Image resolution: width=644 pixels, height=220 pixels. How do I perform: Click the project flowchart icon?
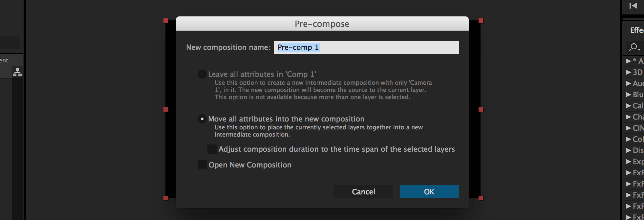click(17, 72)
